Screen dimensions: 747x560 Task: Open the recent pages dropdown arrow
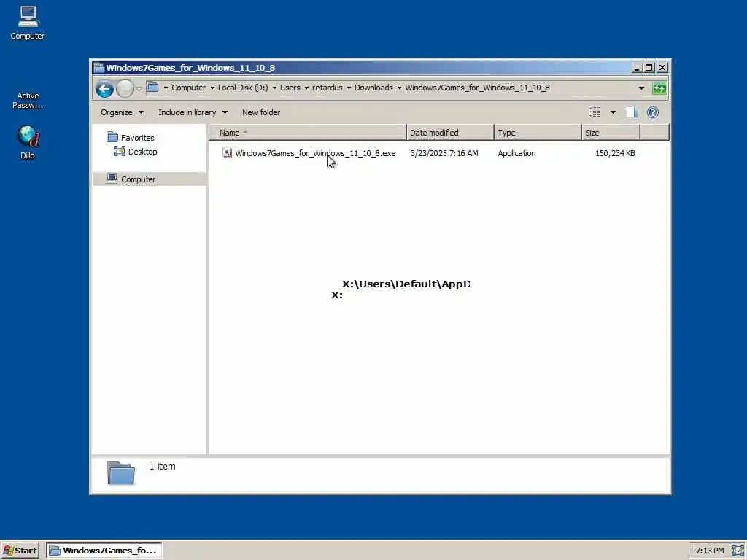(x=139, y=88)
